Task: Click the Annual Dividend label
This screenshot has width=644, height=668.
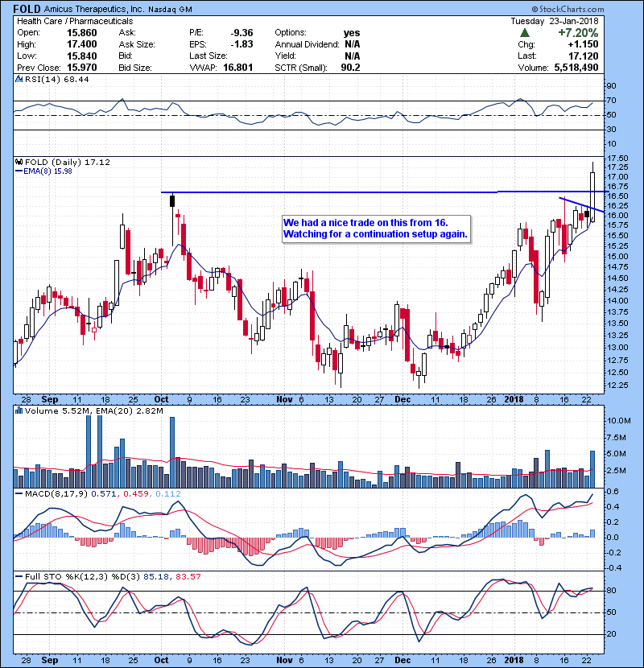Action: [307, 44]
